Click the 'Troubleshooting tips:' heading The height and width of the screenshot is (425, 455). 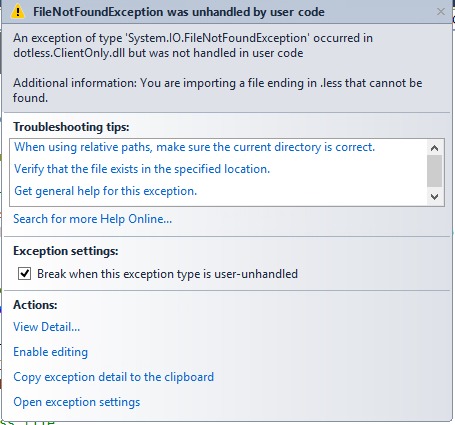coord(71,127)
